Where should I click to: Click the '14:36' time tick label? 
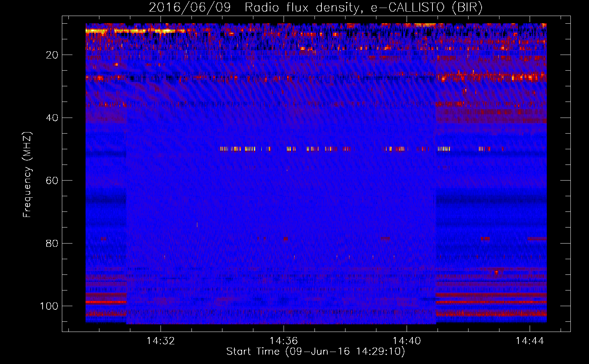pyautogui.click(x=284, y=341)
